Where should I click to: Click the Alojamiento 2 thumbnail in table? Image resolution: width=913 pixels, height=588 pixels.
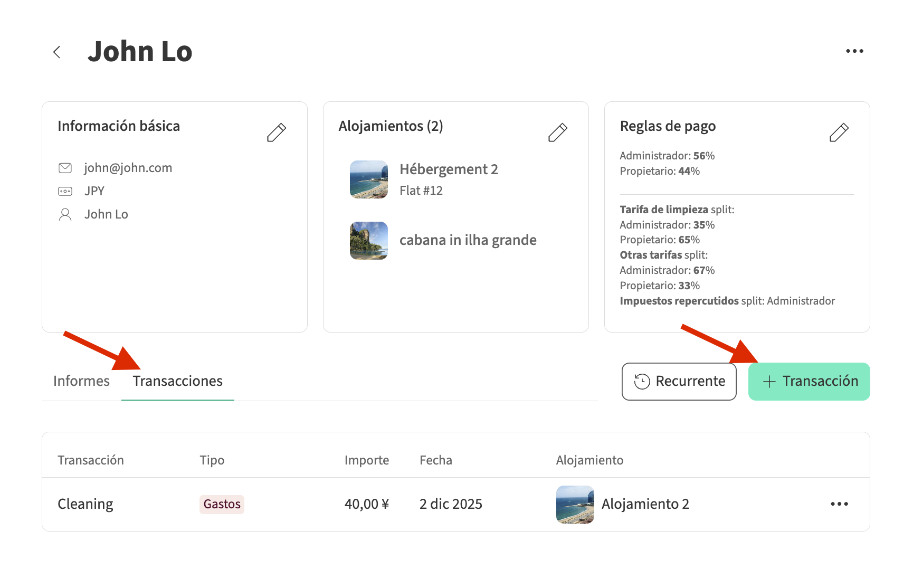coord(575,504)
